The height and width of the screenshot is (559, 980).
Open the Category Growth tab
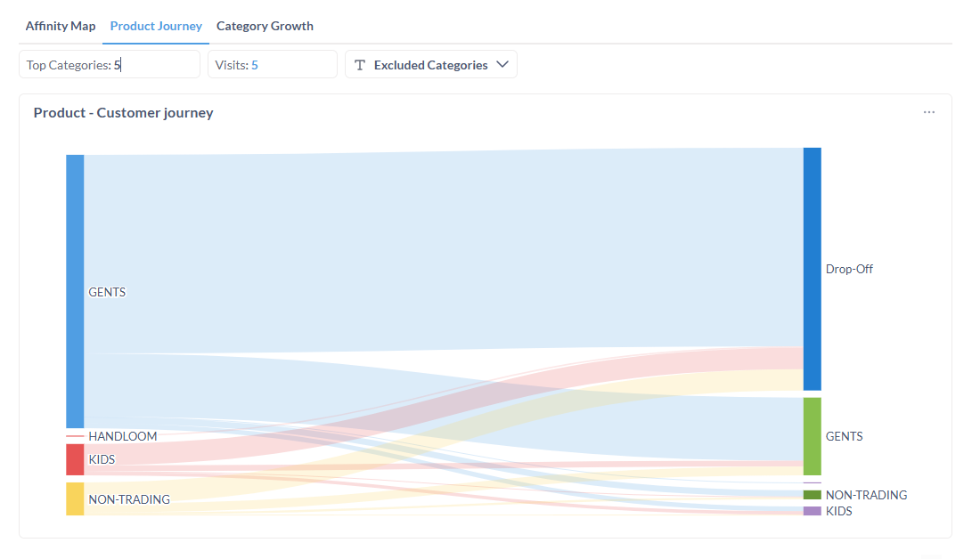click(x=265, y=26)
